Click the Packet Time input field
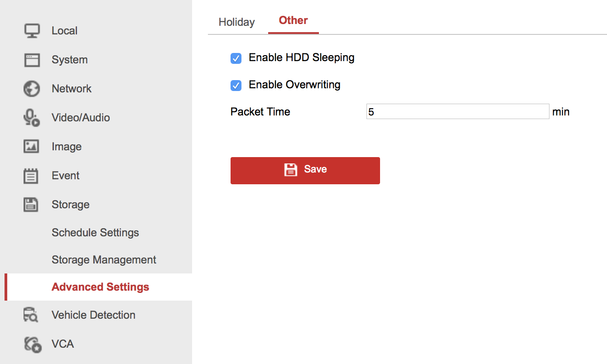 [x=458, y=112]
